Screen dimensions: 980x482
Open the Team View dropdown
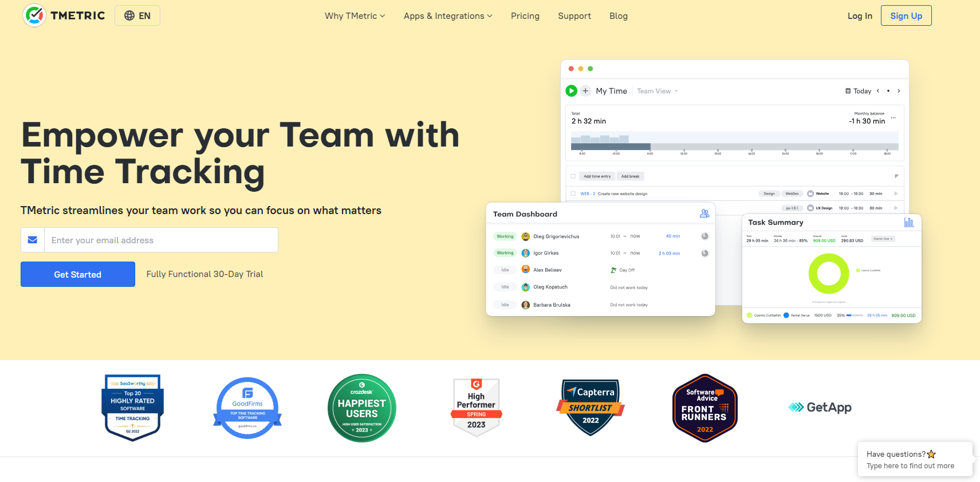coord(658,91)
